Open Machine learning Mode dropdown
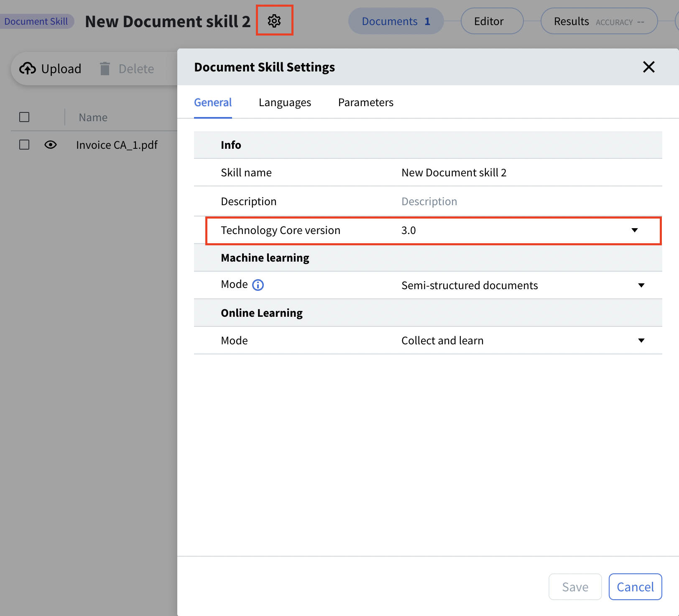Viewport: 679px width, 616px height. [x=641, y=285]
